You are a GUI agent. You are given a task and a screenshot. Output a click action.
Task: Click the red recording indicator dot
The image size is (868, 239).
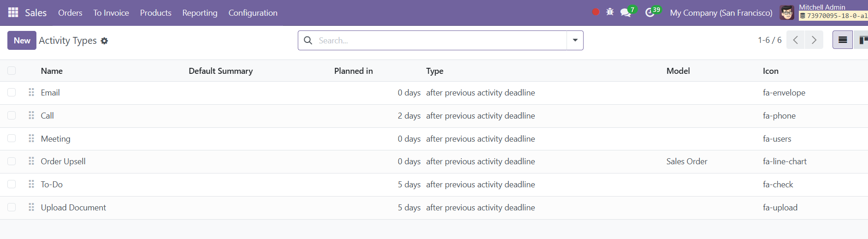(596, 12)
